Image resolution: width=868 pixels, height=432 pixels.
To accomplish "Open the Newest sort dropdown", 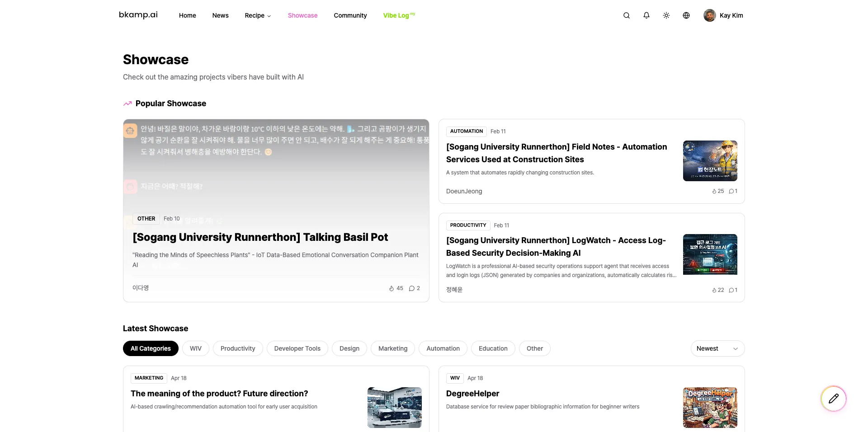I will click(717, 348).
